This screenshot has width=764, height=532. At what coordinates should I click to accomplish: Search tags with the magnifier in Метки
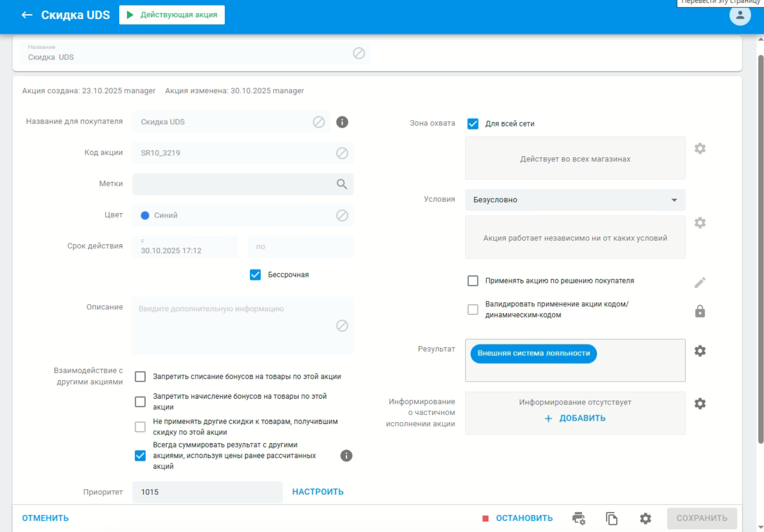[x=342, y=184]
